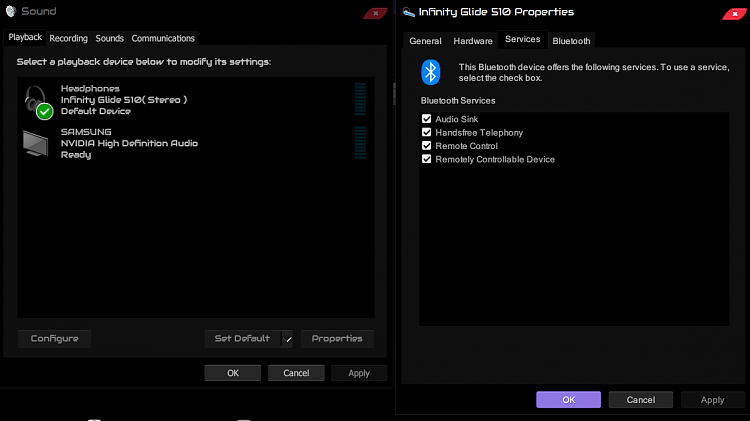Select the Headphones device icon
750x421 pixels.
[x=38, y=102]
